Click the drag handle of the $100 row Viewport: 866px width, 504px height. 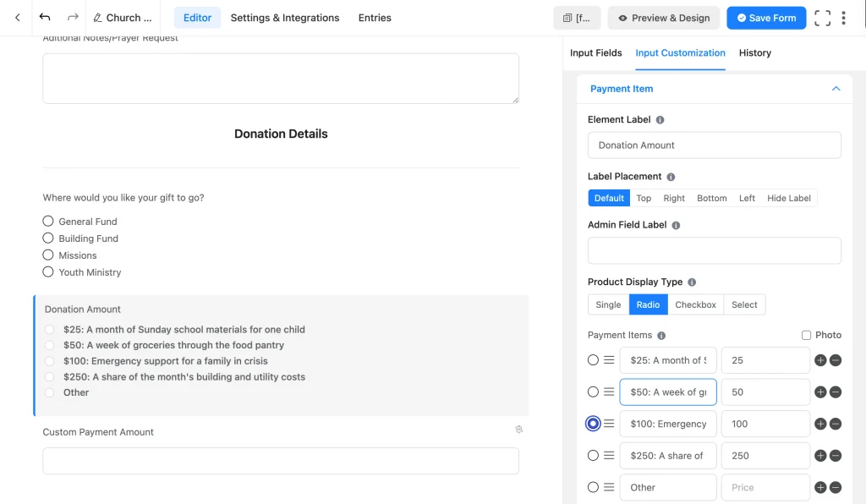coord(609,424)
